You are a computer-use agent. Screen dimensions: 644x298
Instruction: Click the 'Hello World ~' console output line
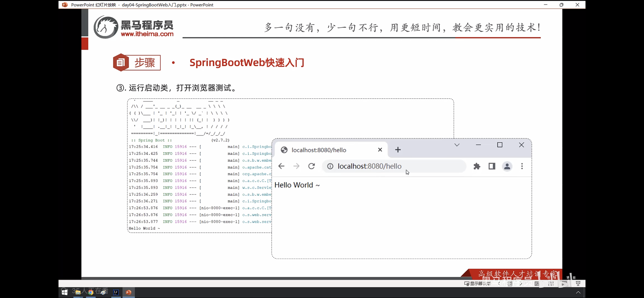tap(144, 228)
